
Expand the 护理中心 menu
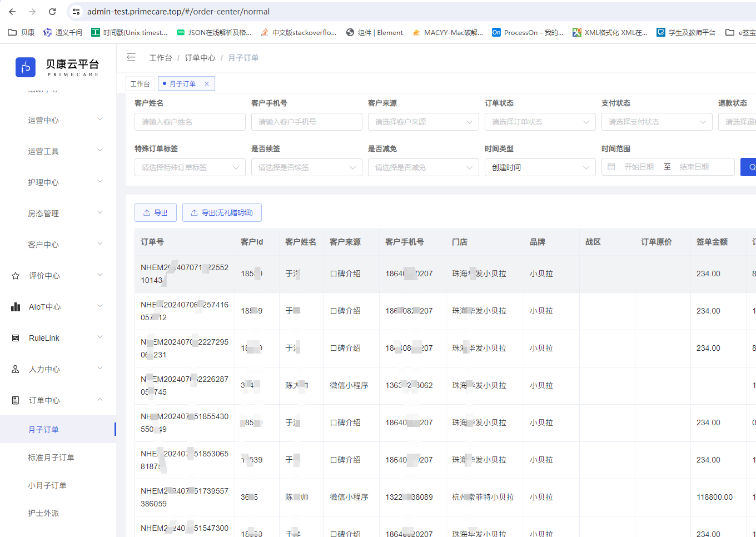(x=58, y=182)
